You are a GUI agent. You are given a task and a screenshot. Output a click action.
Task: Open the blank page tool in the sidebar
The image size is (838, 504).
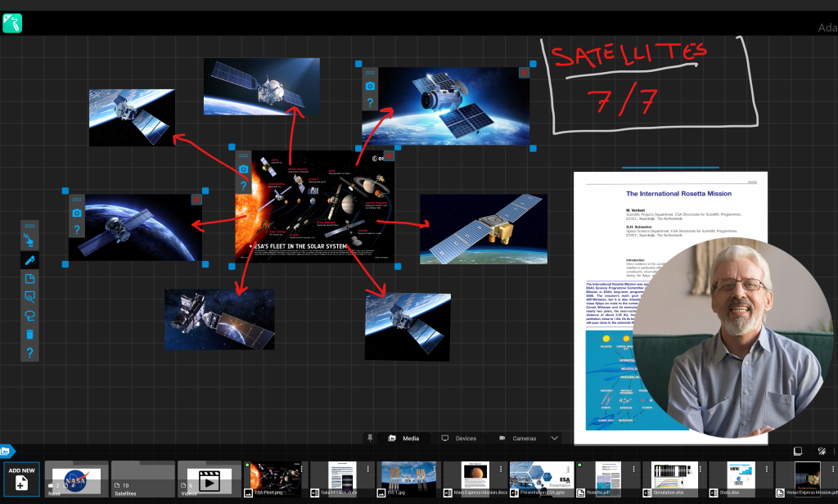(x=29, y=277)
